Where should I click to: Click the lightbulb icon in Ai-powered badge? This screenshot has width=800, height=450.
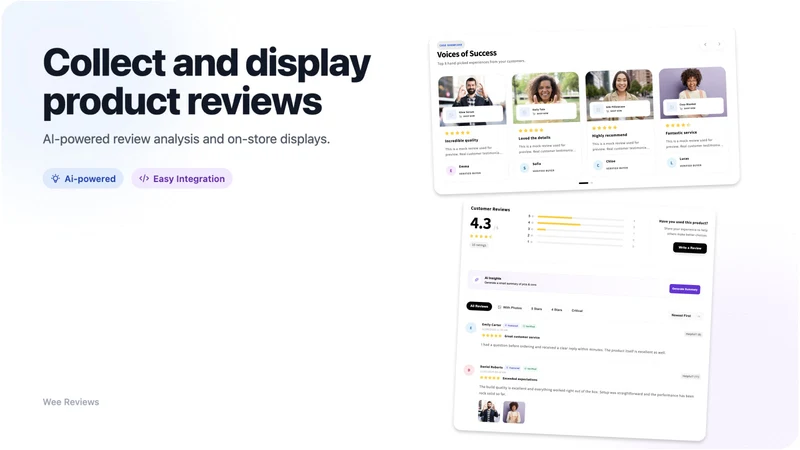point(55,179)
